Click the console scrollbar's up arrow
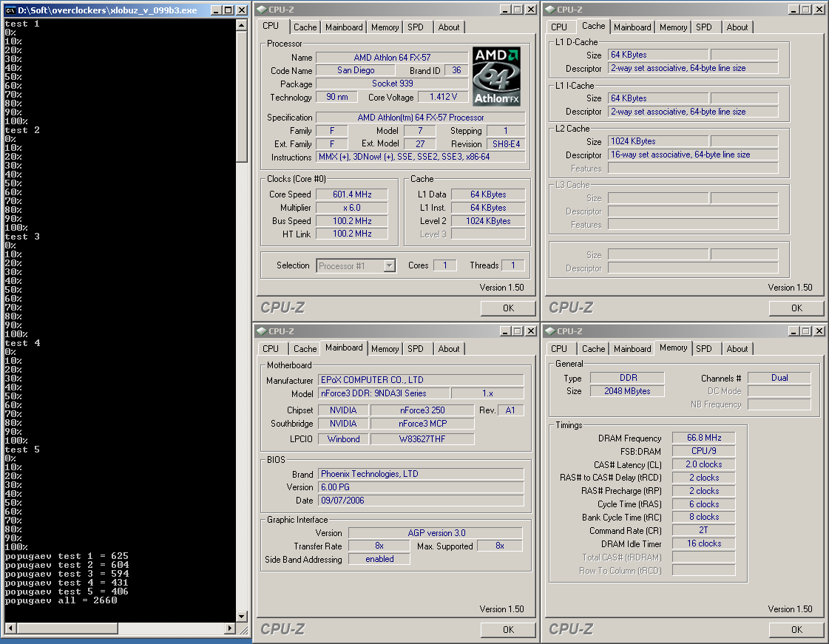This screenshot has width=829, height=644. click(241, 25)
